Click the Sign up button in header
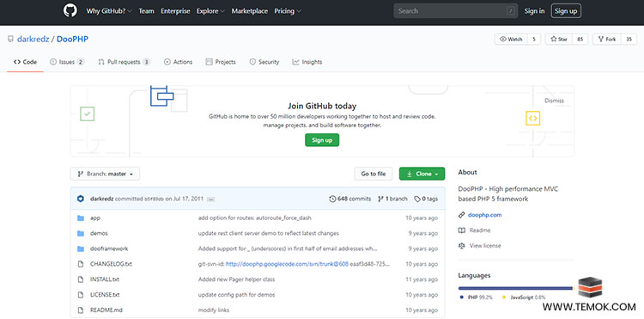The height and width of the screenshot is (319, 644). point(566,11)
